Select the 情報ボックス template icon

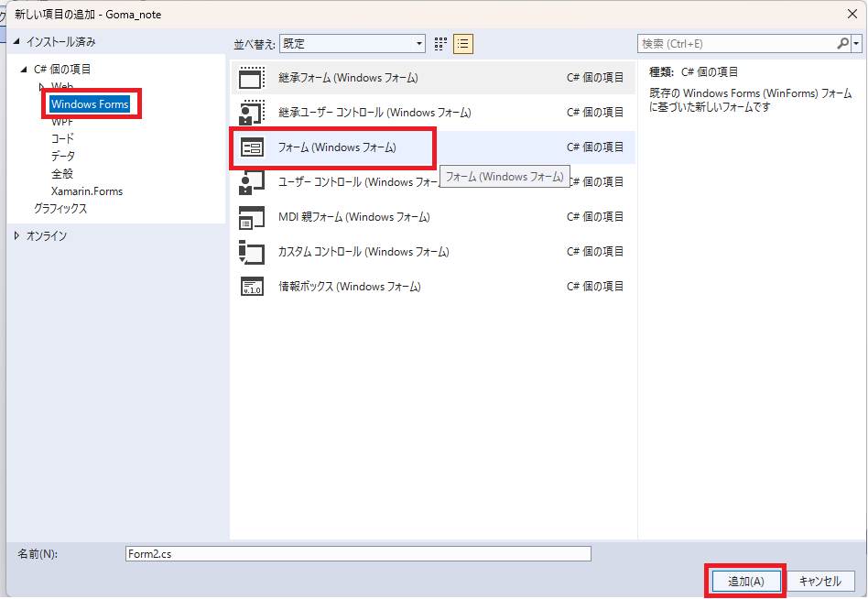[x=251, y=287]
